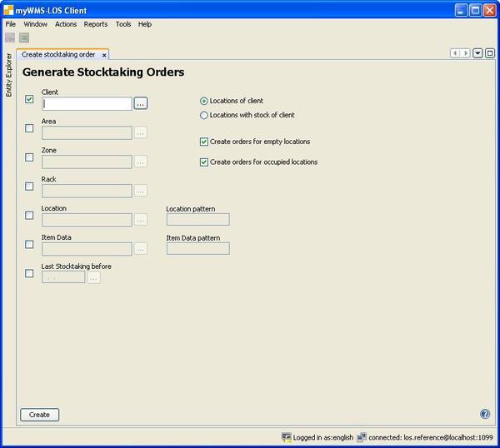
Task: Open the Rack browse button
Action: coord(141,191)
